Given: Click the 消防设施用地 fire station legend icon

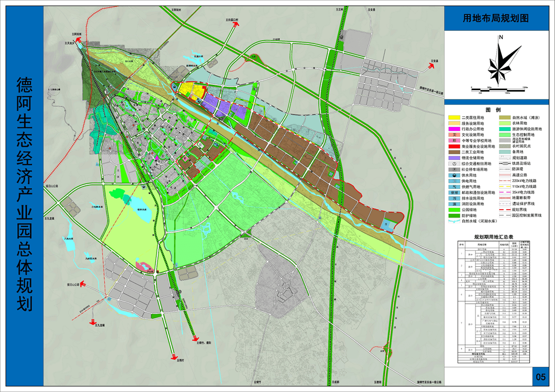Looking at the screenshot, I should click(x=454, y=204).
